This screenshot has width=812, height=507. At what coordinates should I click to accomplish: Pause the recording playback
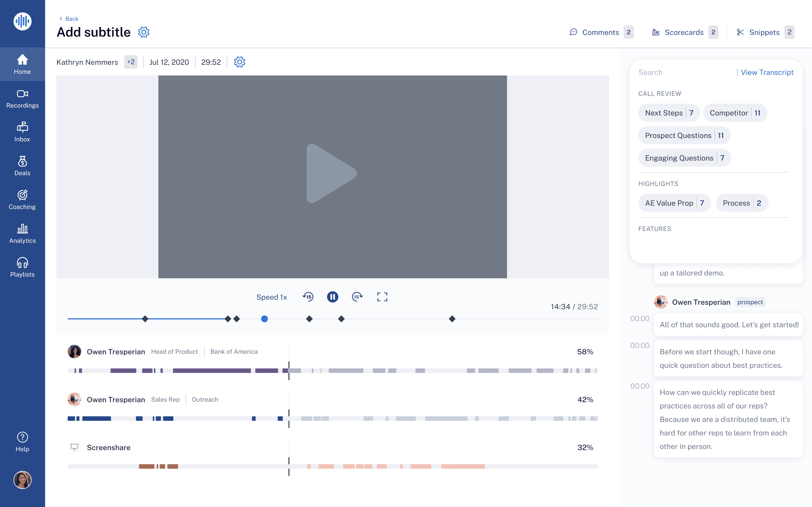click(x=332, y=297)
